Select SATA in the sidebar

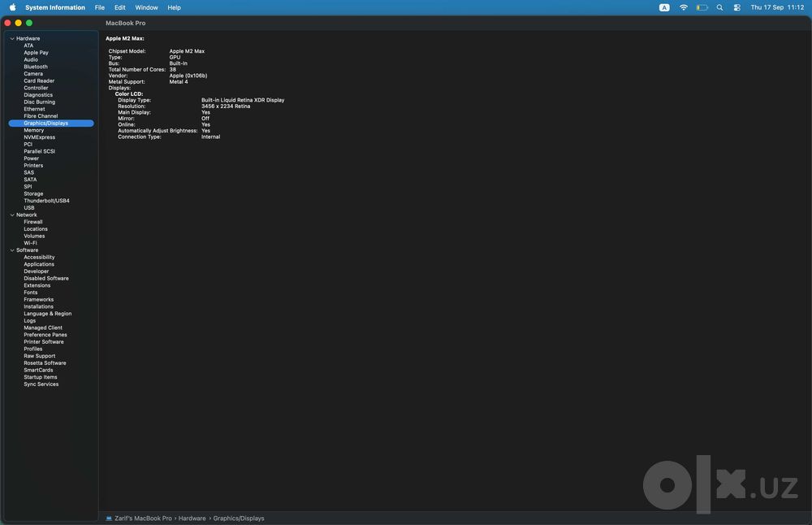[x=30, y=180]
